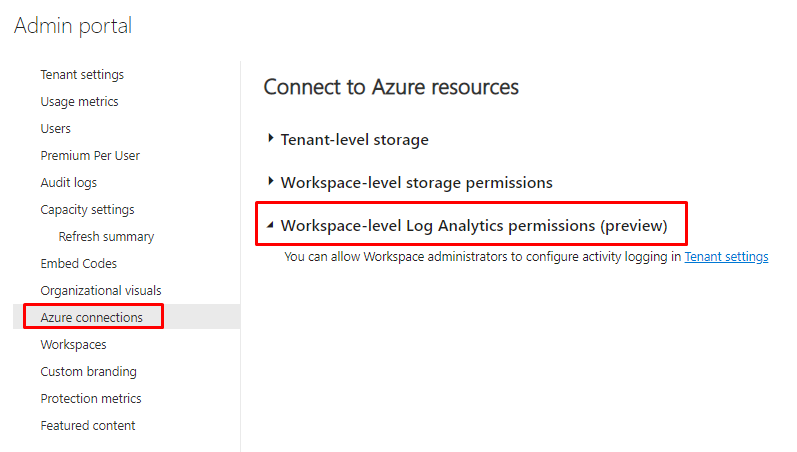Expand the Tenant-level storage section
The width and height of the screenshot is (797, 452).
point(354,140)
